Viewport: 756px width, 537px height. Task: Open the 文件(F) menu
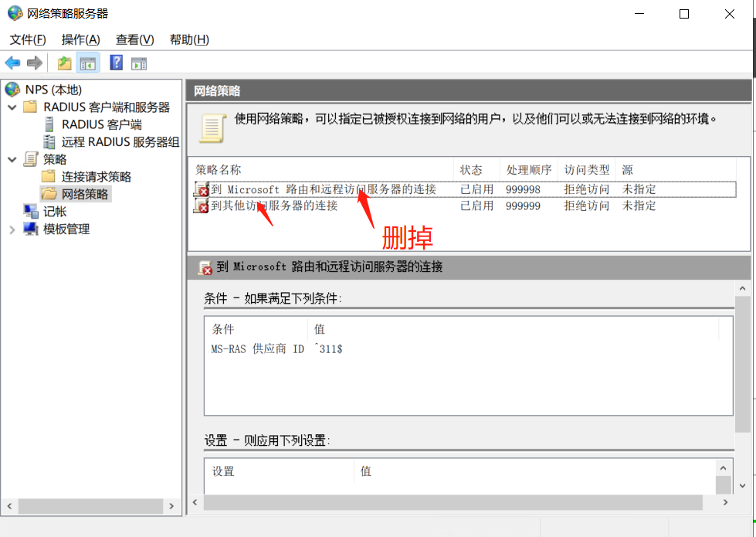coord(28,39)
